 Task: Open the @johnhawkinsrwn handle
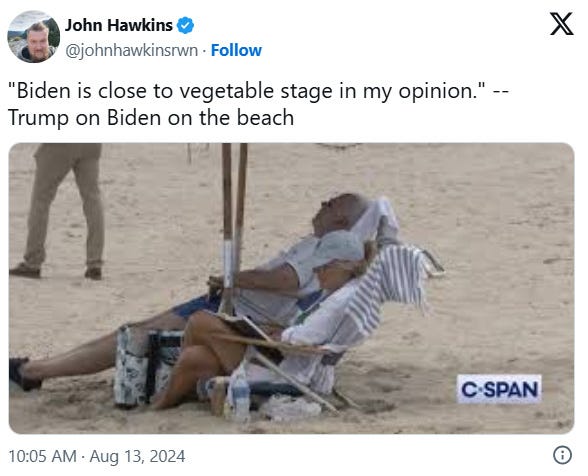click(132, 51)
